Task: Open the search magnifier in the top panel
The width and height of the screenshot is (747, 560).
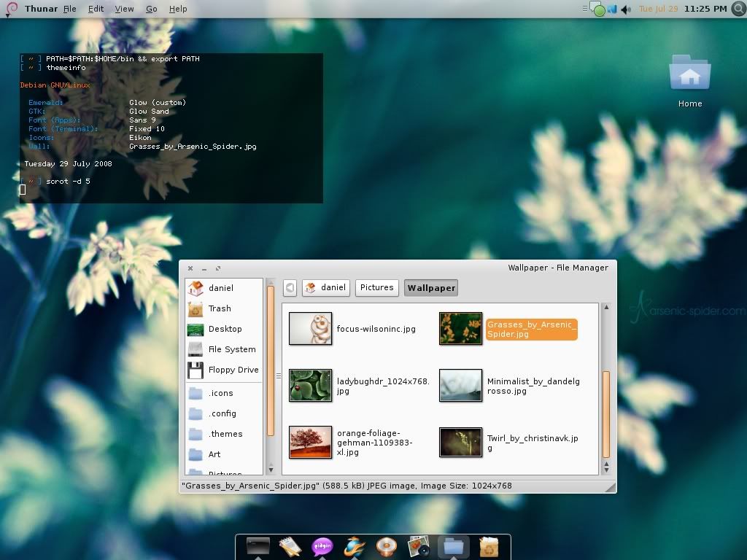Action: click(x=738, y=9)
